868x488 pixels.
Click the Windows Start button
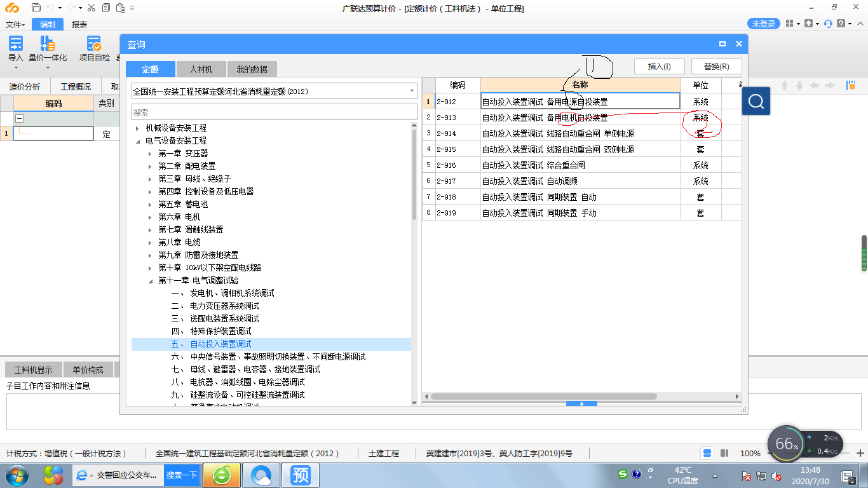pyautogui.click(x=17, y=475)
